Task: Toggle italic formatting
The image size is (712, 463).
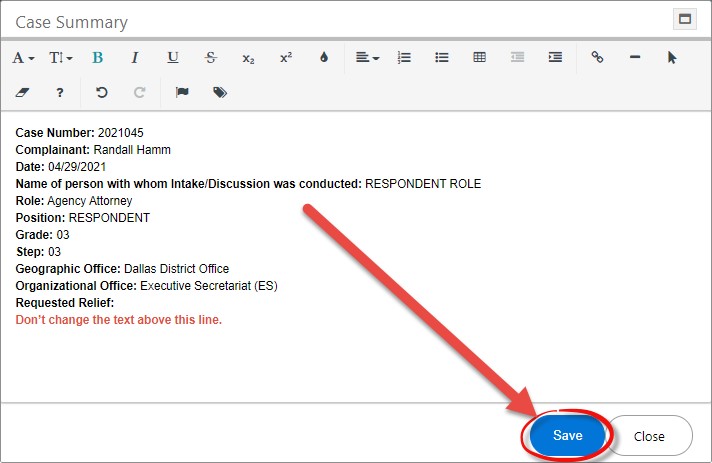Action: (135, 58)
